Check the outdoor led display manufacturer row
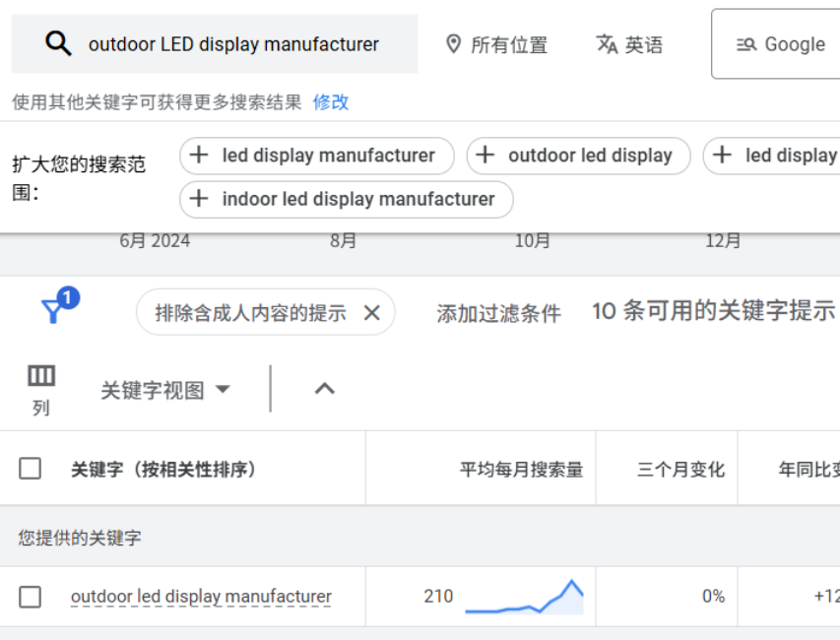This screenshot has width=840, height=640. coord(31,597)
